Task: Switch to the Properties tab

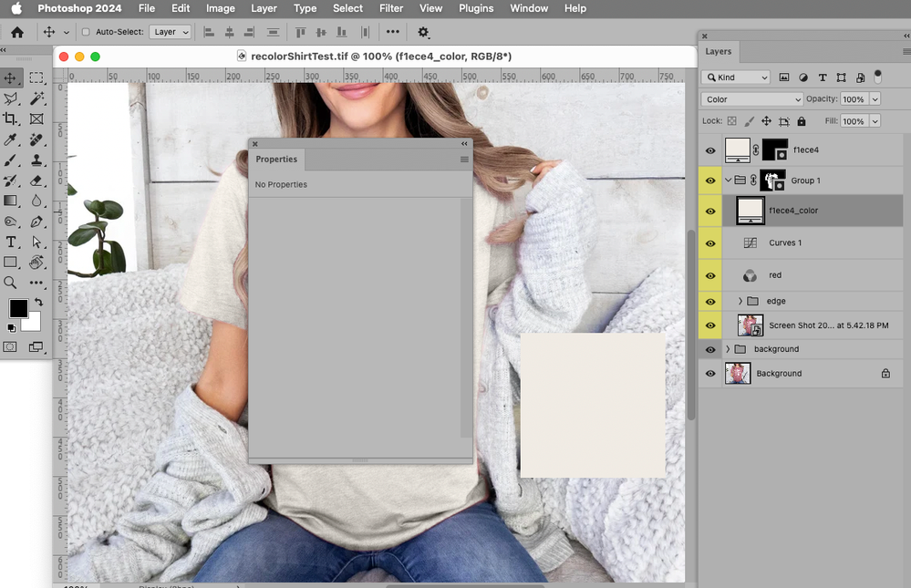Action: (x=276, y=159)
